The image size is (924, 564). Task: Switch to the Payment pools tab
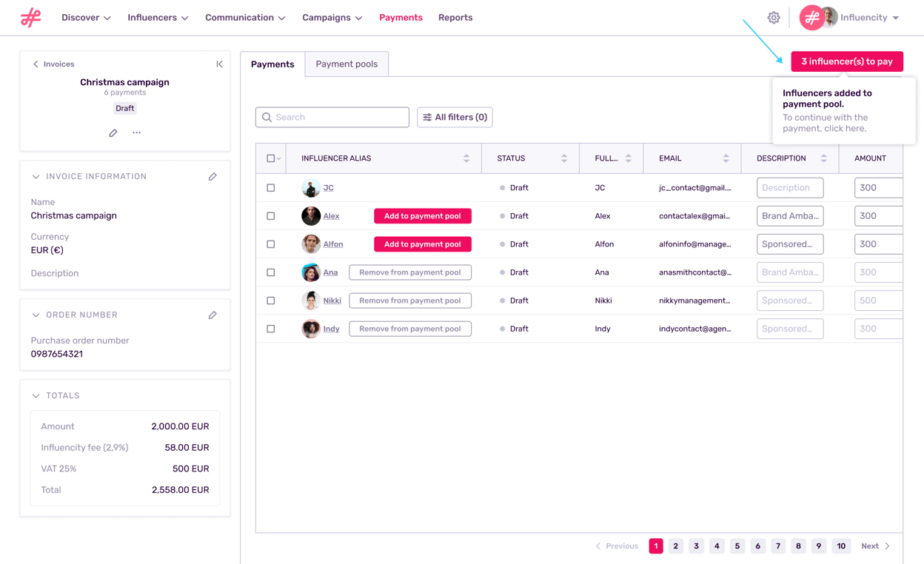pyautogui.click(x=346, y=64)
